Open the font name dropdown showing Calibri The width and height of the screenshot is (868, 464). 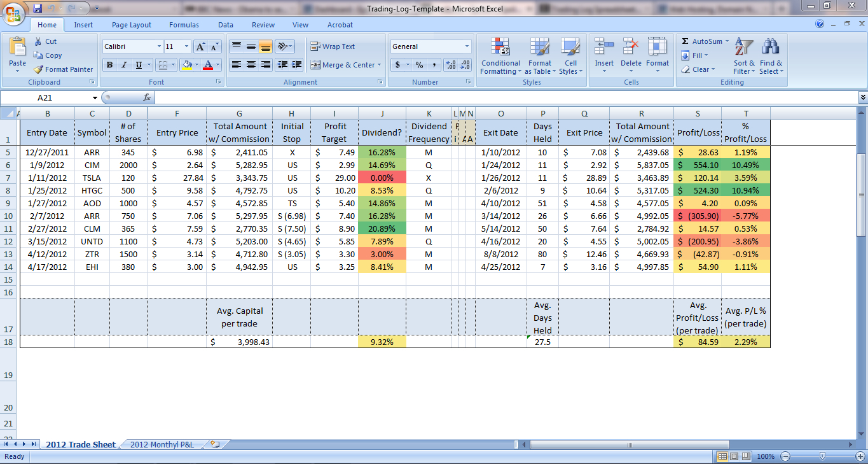(158, 46)
